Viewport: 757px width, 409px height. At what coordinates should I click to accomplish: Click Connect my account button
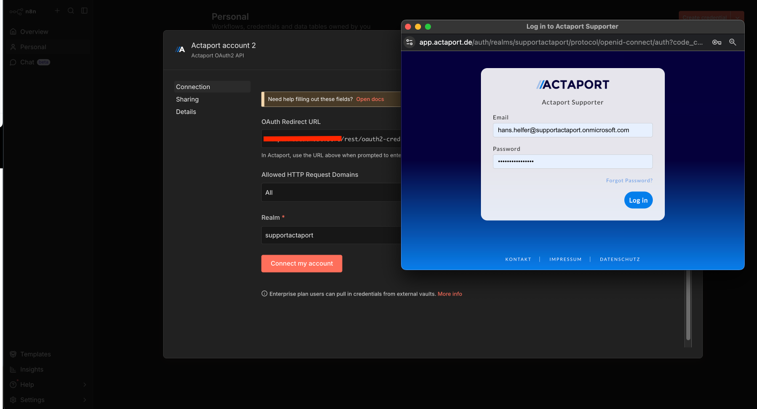coord(302,264)
